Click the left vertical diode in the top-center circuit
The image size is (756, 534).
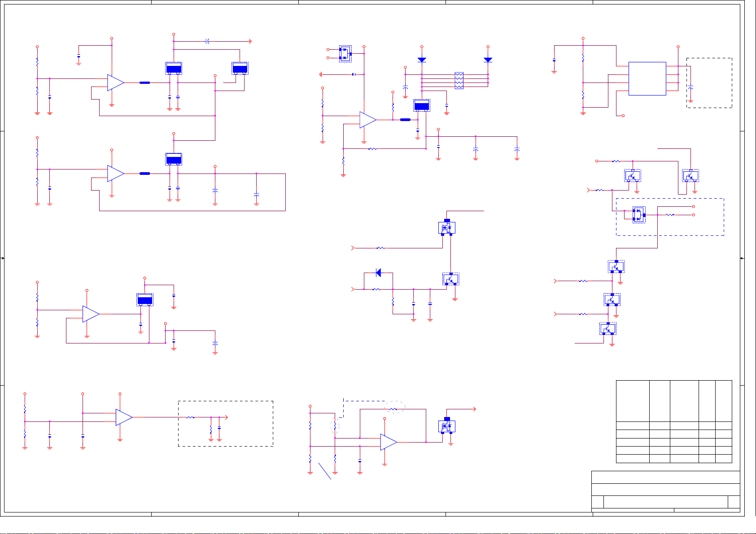pyautogui.click(x=422, y=60)
